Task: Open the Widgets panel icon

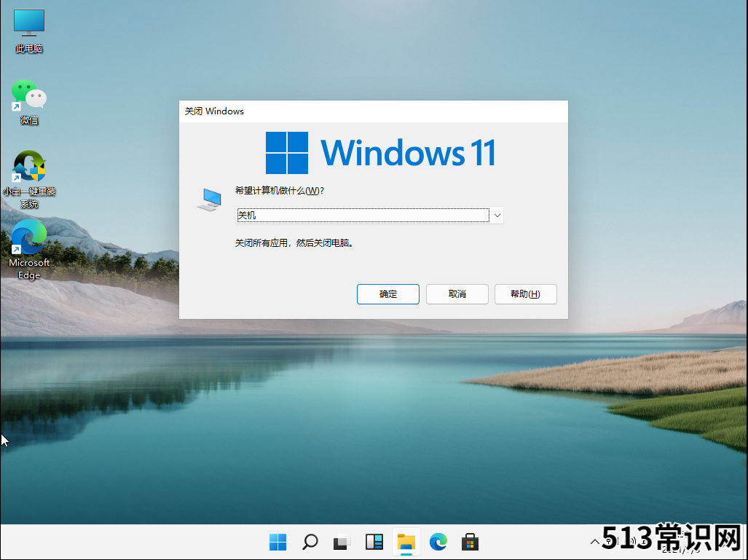Action: click(374, 542)
